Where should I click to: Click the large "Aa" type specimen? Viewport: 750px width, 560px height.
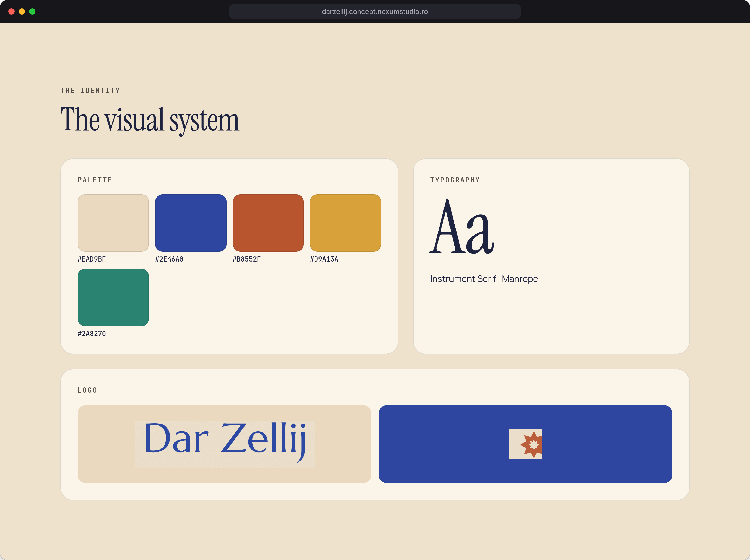(462, 226)
